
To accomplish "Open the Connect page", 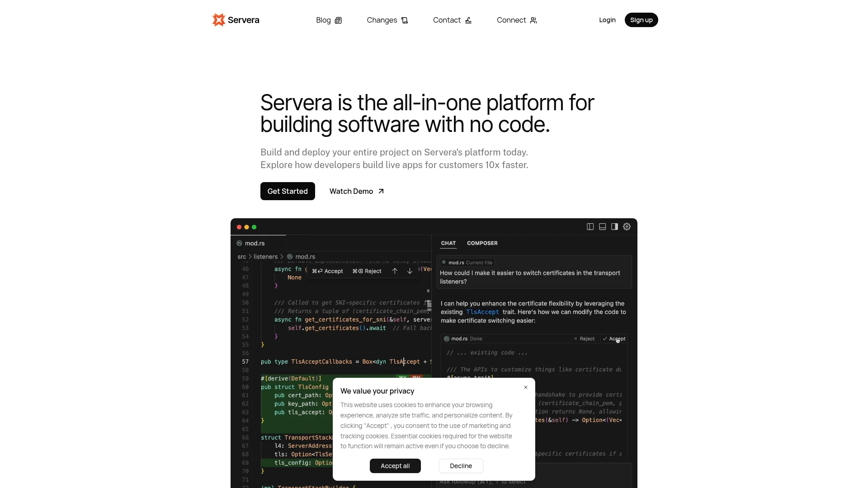I will point(517,20).
